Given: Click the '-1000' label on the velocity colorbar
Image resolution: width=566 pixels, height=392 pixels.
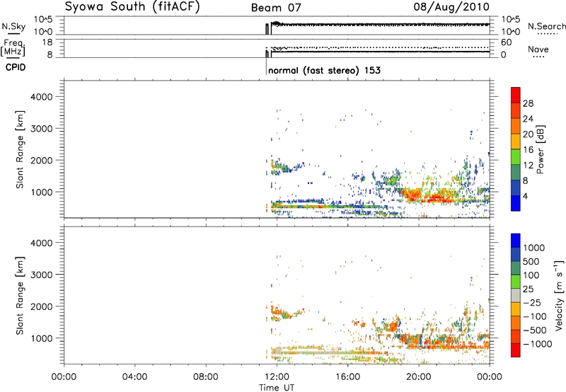Looking at the screenshot, I should tap(538, 344).
